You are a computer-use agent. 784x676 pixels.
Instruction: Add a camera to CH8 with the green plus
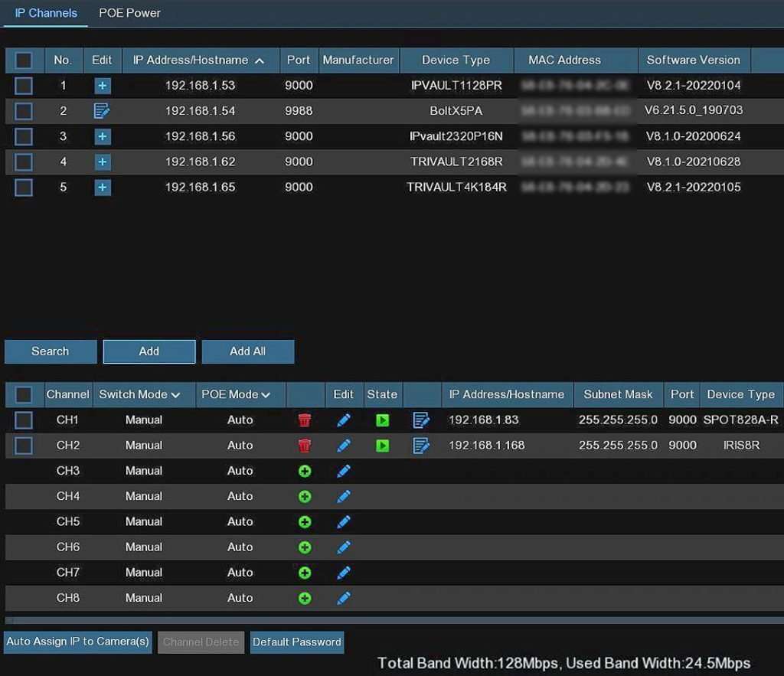305,599
